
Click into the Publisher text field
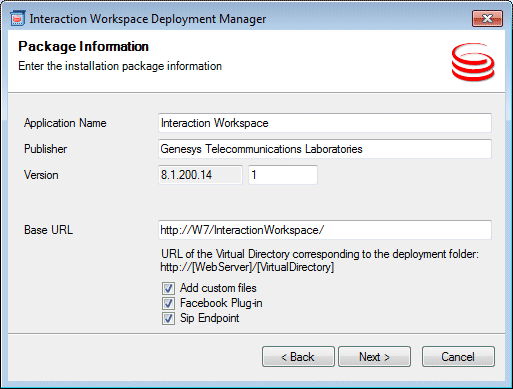tap(325, 149)
